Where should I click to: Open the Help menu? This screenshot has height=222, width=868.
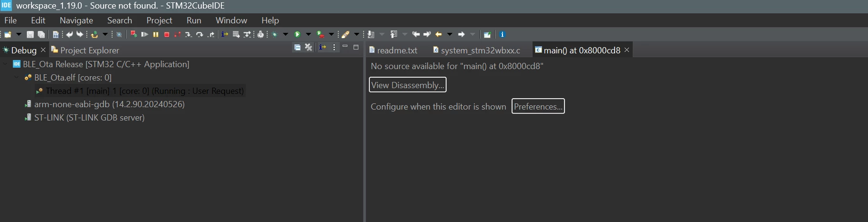270,20
